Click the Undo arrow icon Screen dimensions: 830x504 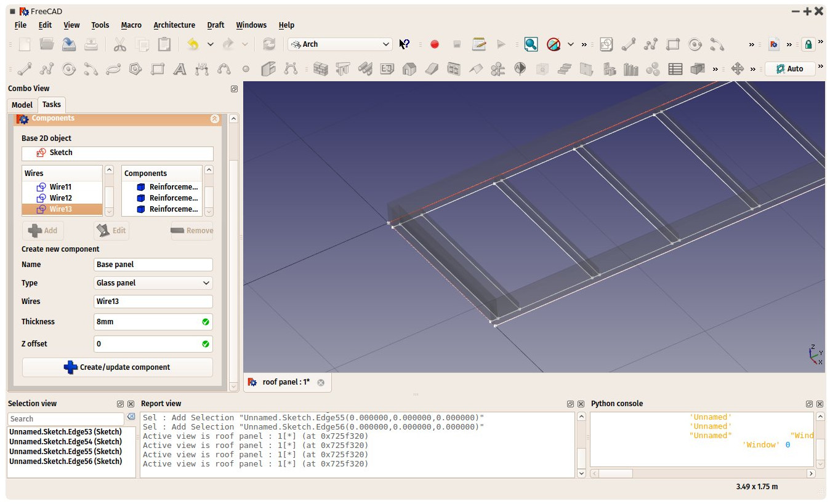click(x=193, y=44)
